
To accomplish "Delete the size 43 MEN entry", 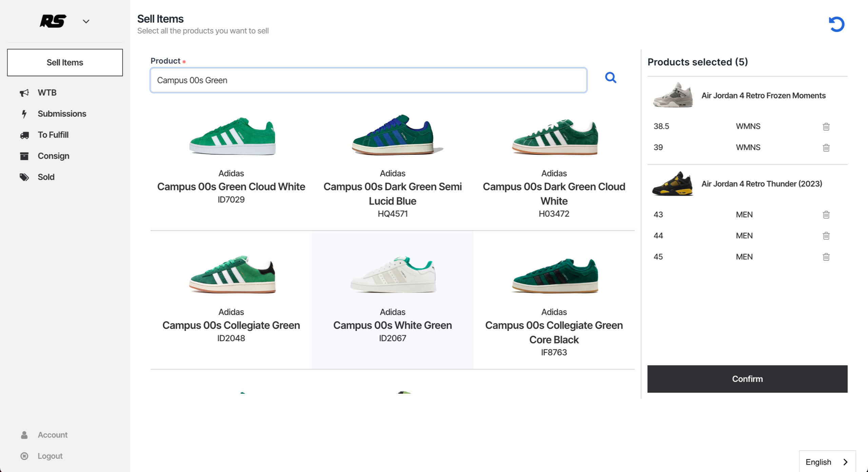I will [x=826, y=215].
